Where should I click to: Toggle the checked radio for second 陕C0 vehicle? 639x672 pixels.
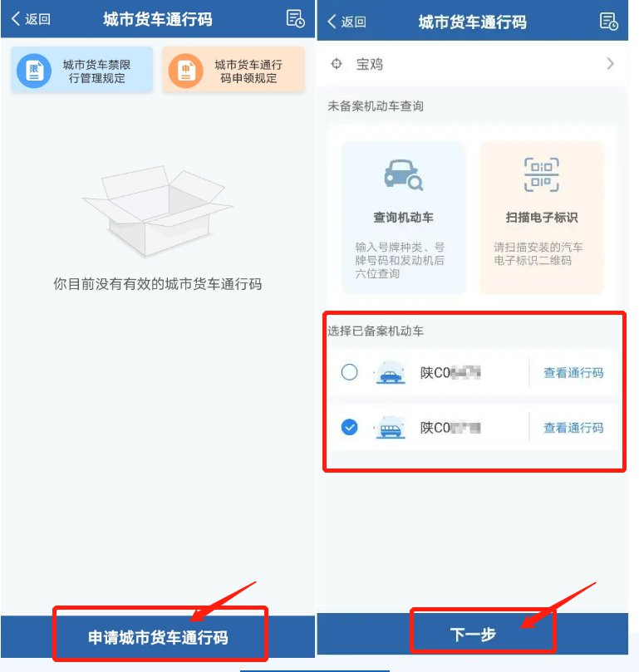(x=349, y=427)
